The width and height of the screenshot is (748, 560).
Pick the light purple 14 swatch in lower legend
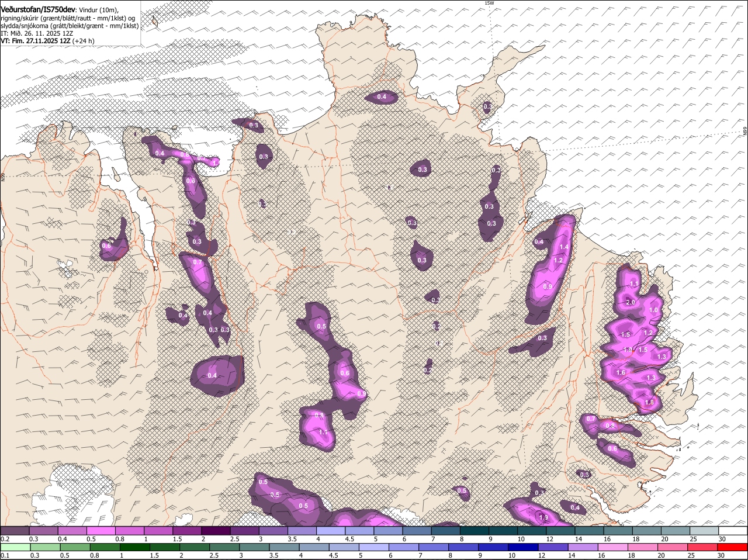pos(584,547)
